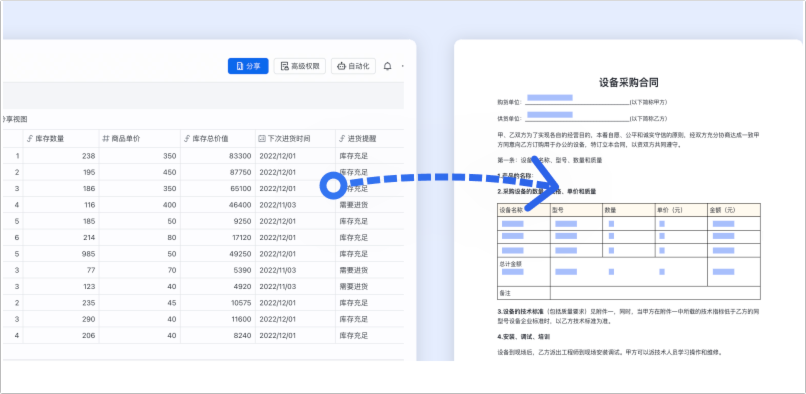Click the blue 分享 share button

point(248,66)
